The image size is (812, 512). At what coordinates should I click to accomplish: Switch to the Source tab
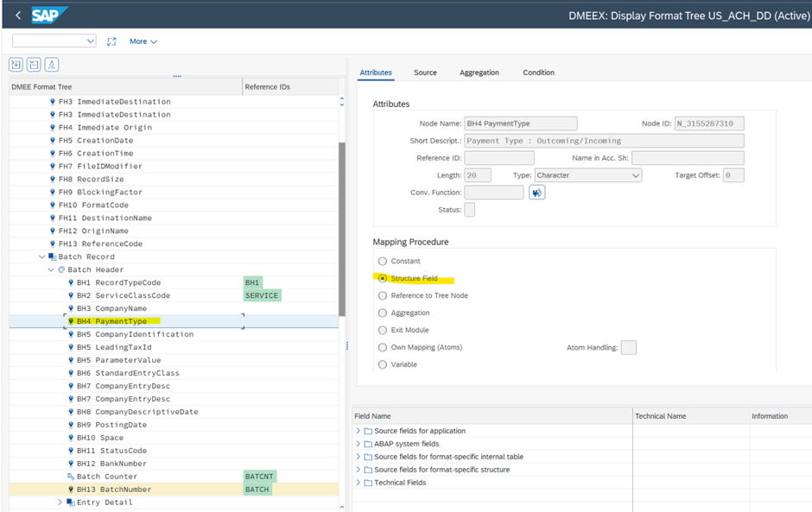click(425, 73)
